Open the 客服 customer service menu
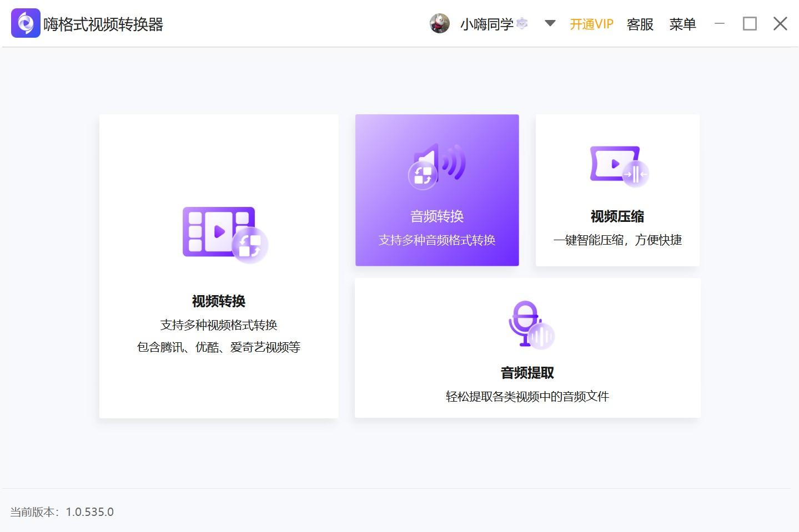This screenshot has width=799, height=532. coord(640,24)
